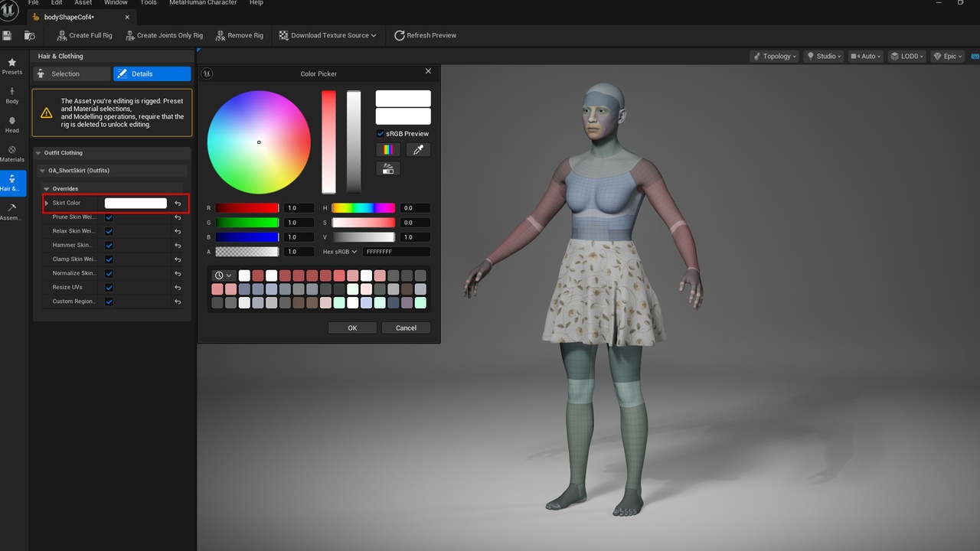Open the recent colors clock dropdown
Screen dimensions: 980x551
click(x=224, y=275)
